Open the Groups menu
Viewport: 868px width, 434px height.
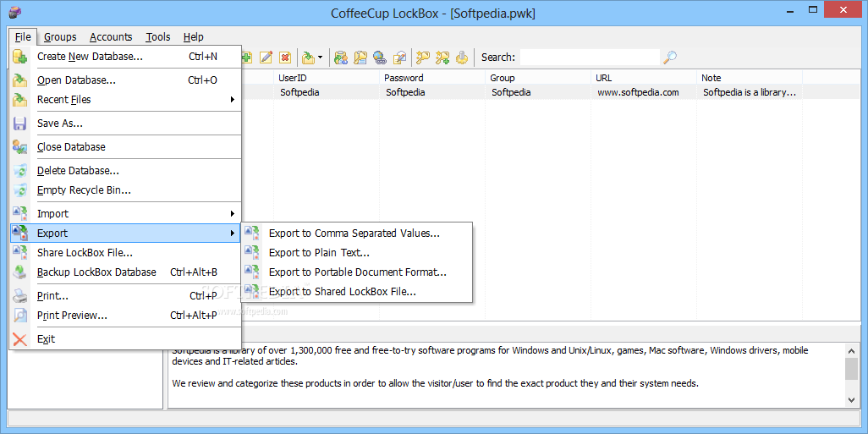point(60,37)
